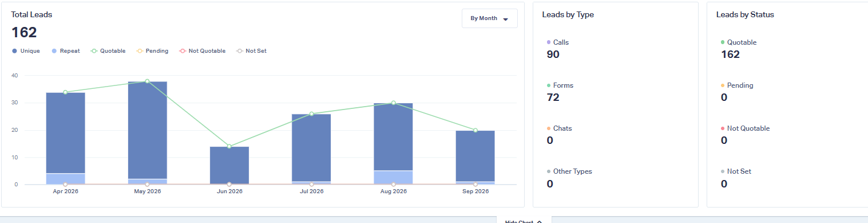Click the Aug 2026 repeat leads segment
The height and width of the screenshot is (223, 868).
coord(394,178)
